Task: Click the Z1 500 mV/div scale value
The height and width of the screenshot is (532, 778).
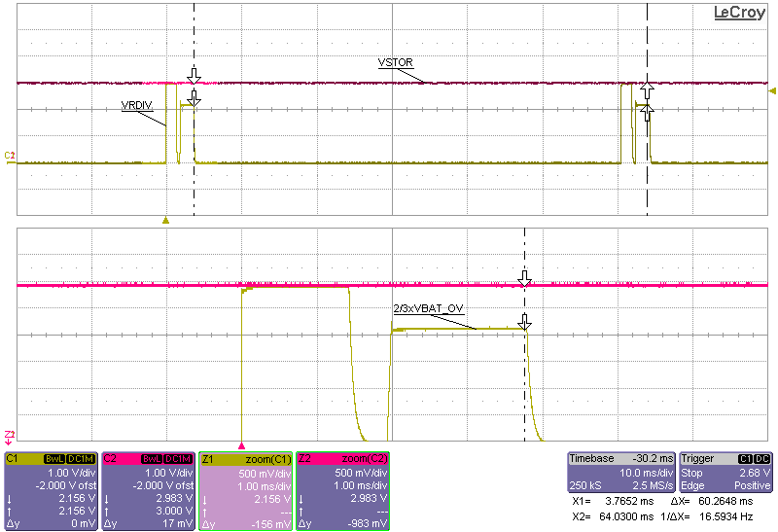Action: (265, 473)
